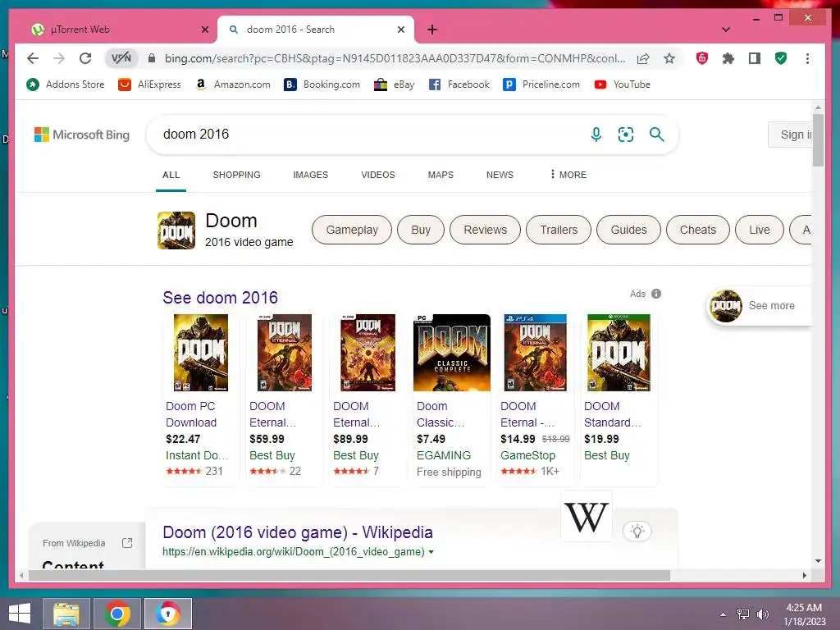Image resolution: width=840 pixels, height=630 pixels.
Task: Click the Reviews filter chip
Action: click(x=485, y=230)
